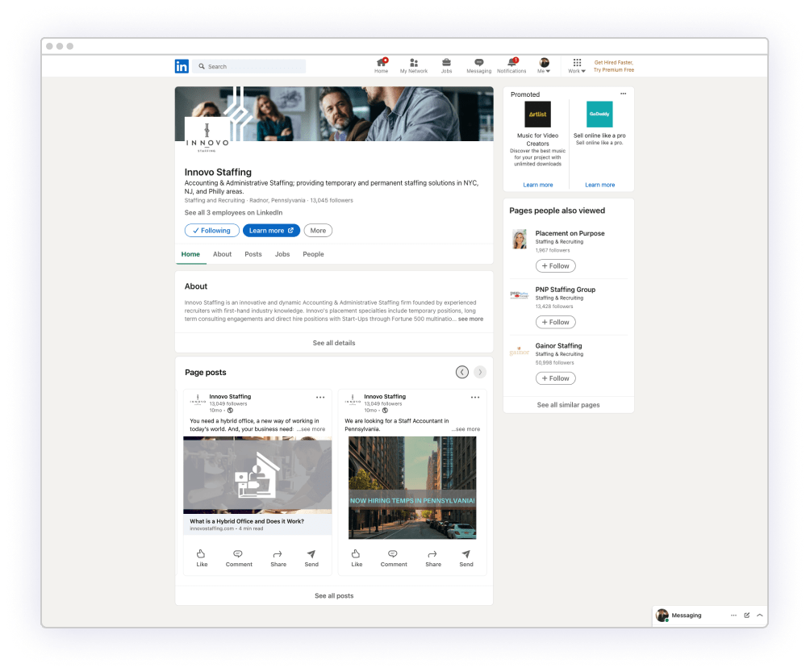The height and width of the screenshot is (672, 810).
Task: Click the GoDaddy ad logo
Action: pos(599,115)
